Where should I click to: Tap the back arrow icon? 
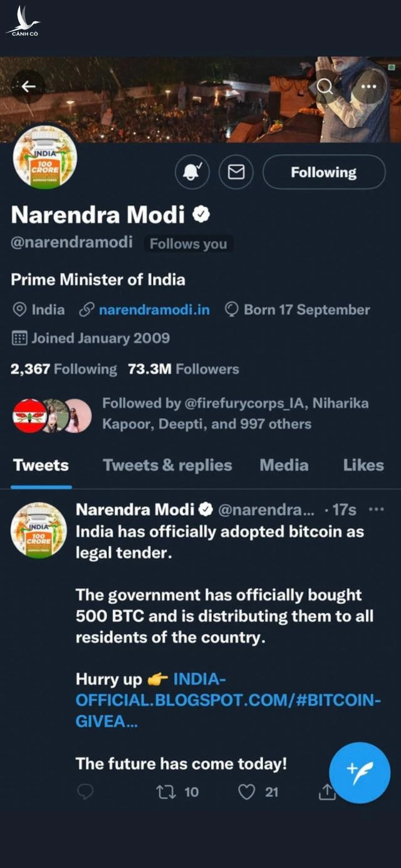click(x=28, y=86)
